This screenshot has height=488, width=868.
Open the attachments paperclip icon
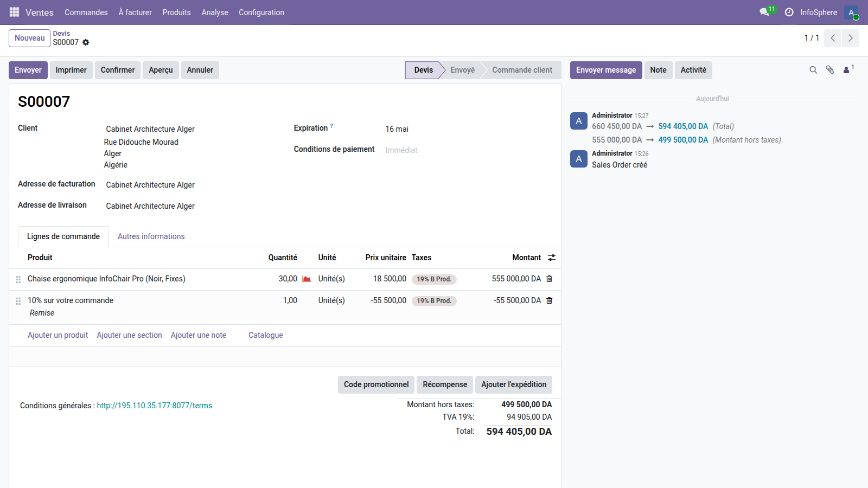pyautogui.click(x=829, y=70)
